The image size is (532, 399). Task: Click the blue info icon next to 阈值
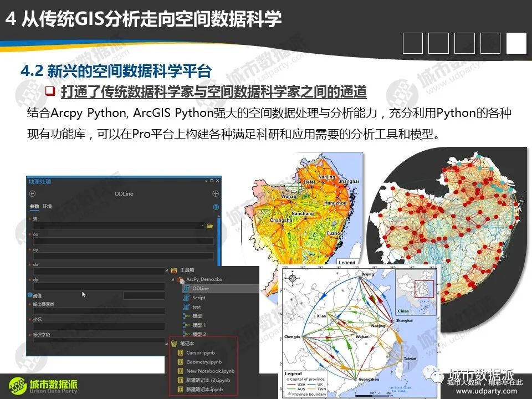(x=30, y=295)
